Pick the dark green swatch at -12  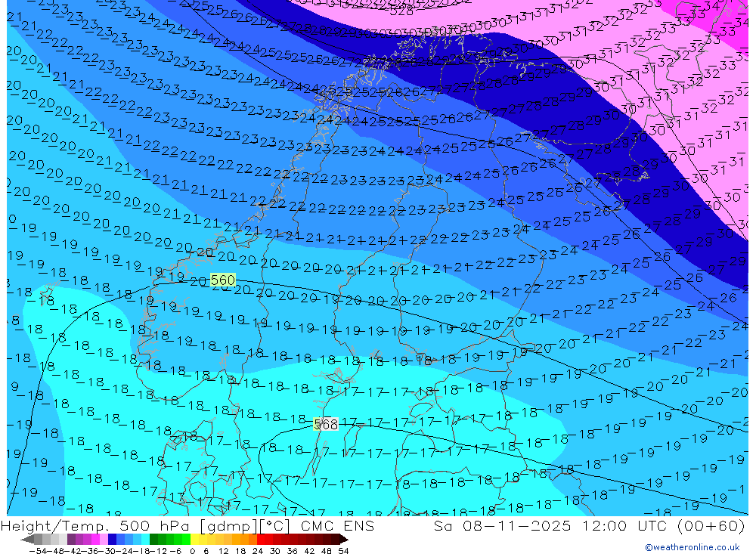pos(153,539)
